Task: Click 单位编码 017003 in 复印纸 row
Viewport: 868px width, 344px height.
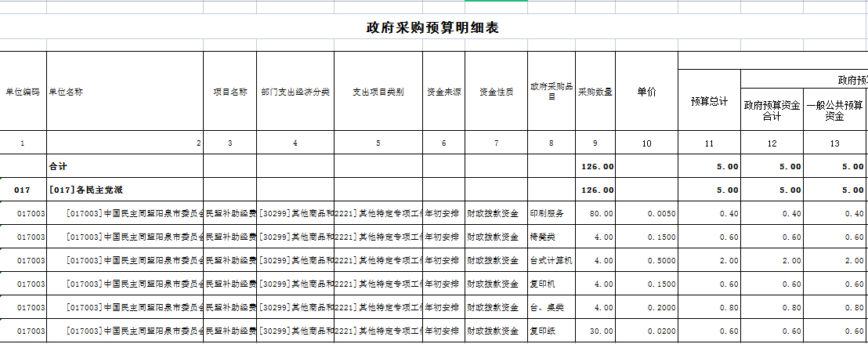Action: pos(23,331)
